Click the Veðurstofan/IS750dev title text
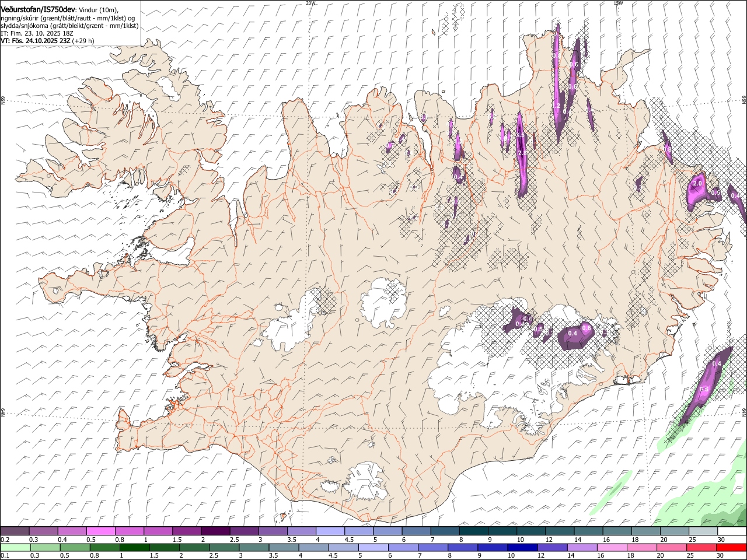This screenshot has width=747, height=560. tap(39, 10)
